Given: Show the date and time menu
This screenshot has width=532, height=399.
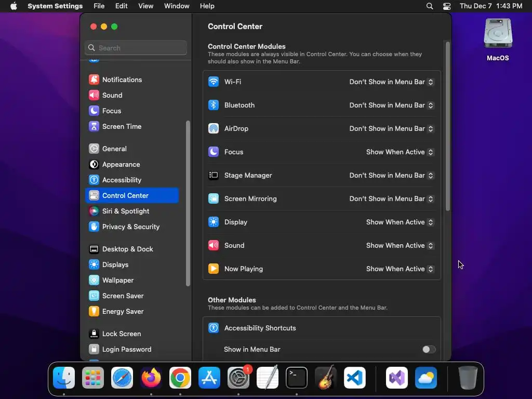Looking at the screenshot, I should click(x=491, y=6).
